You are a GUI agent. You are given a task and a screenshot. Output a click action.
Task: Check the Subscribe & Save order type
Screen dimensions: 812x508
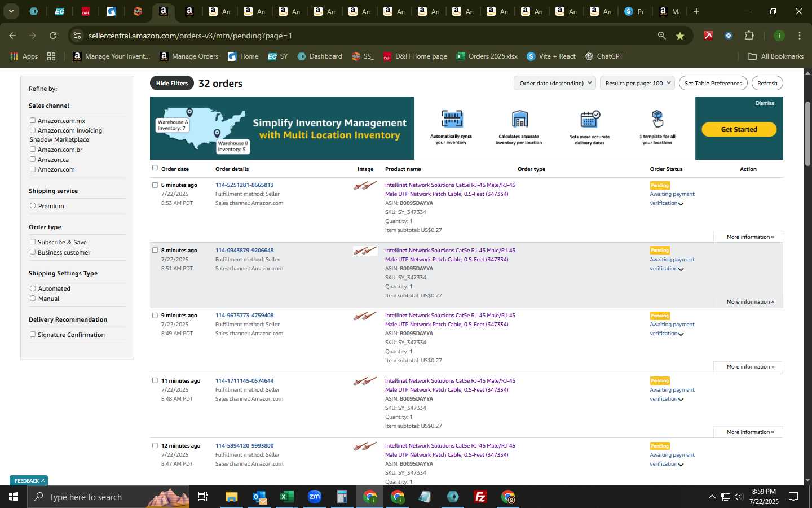point(33,242)
